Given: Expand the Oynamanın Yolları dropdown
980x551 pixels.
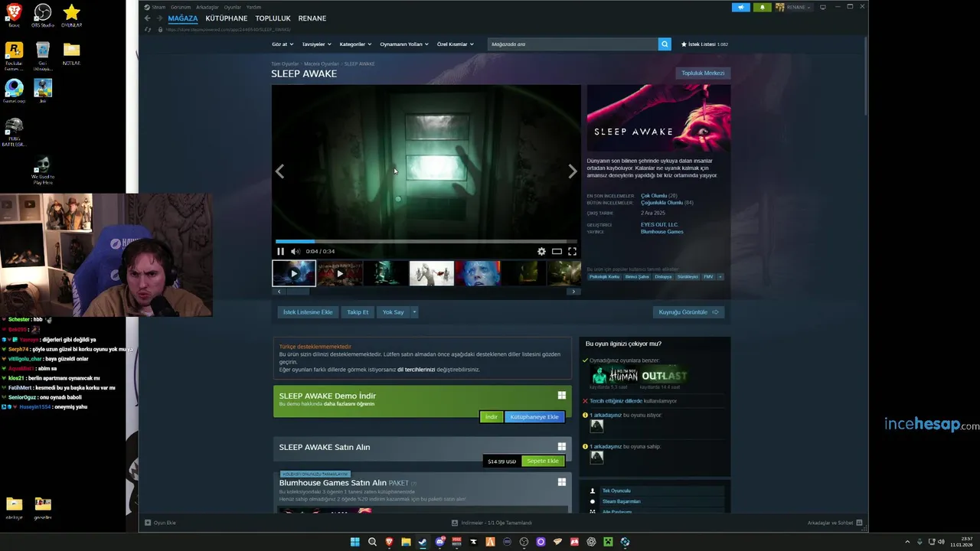Looking at the screenshot, I should pos(404,44).
